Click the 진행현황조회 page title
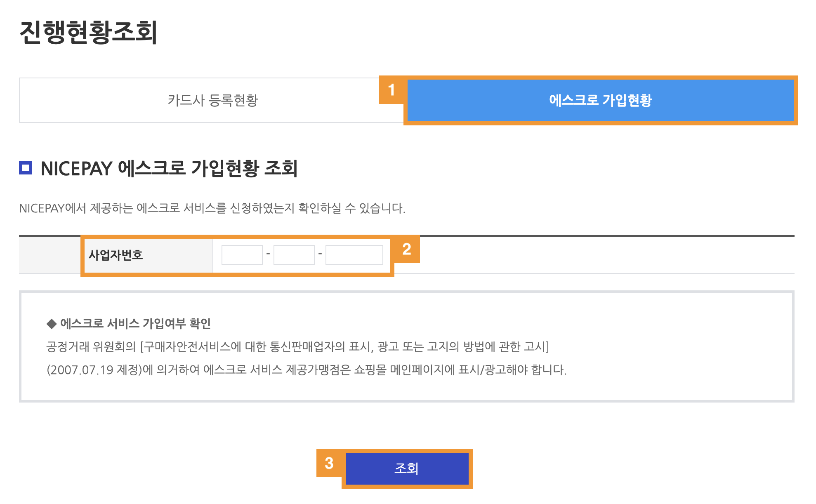 click(x=88, y=32)
